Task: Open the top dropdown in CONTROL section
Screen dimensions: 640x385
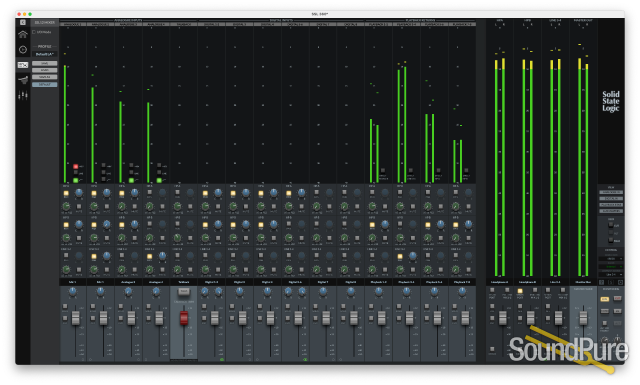Action: coord(611,259)
